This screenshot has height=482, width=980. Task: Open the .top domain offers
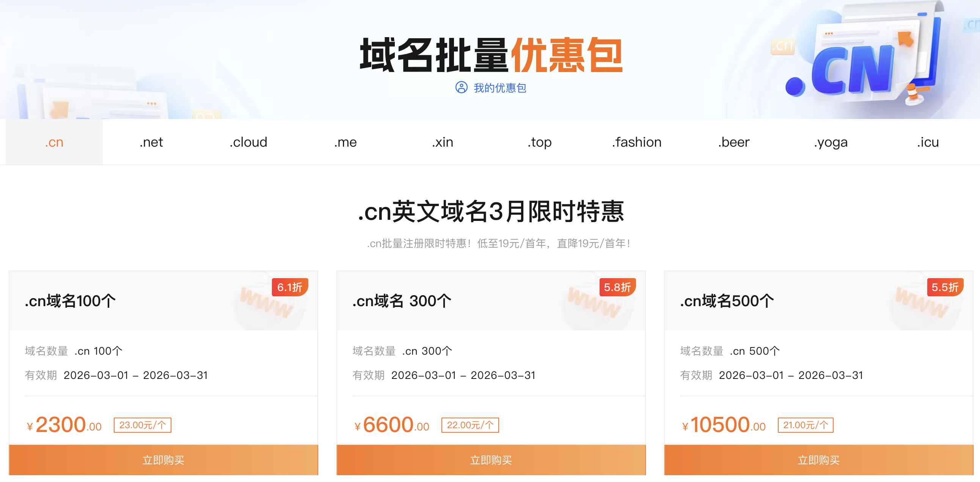click(x=539, y=142)
